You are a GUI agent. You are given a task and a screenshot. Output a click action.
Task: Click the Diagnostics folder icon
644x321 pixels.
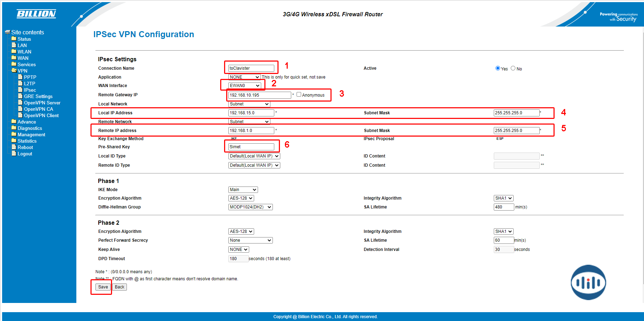click(14, 128)
